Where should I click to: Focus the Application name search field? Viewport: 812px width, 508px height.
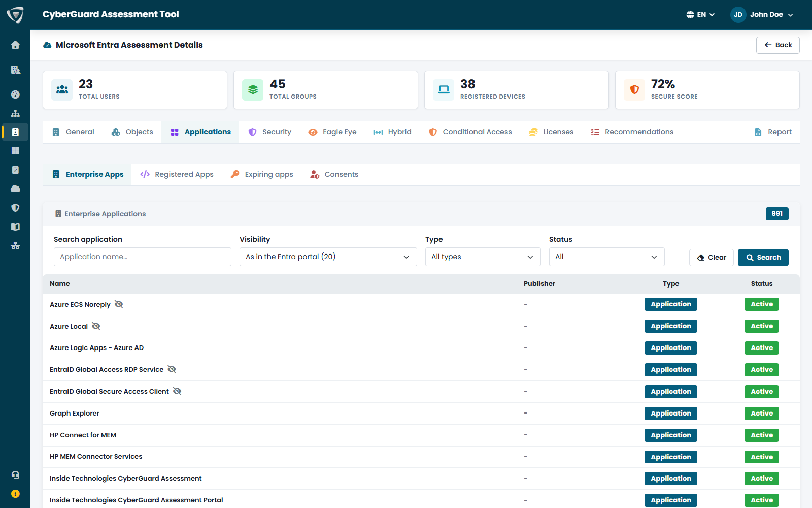pyautogui.click(x=143, y=257)
